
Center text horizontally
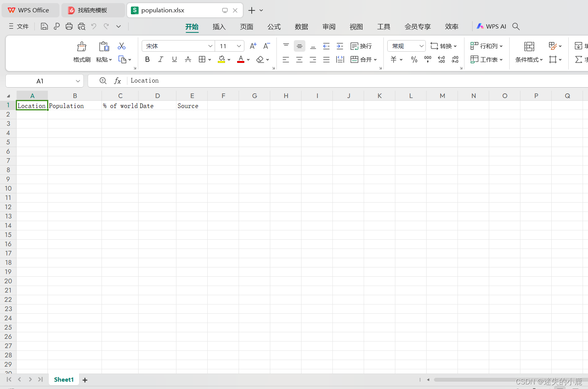[x=299, y=59]
